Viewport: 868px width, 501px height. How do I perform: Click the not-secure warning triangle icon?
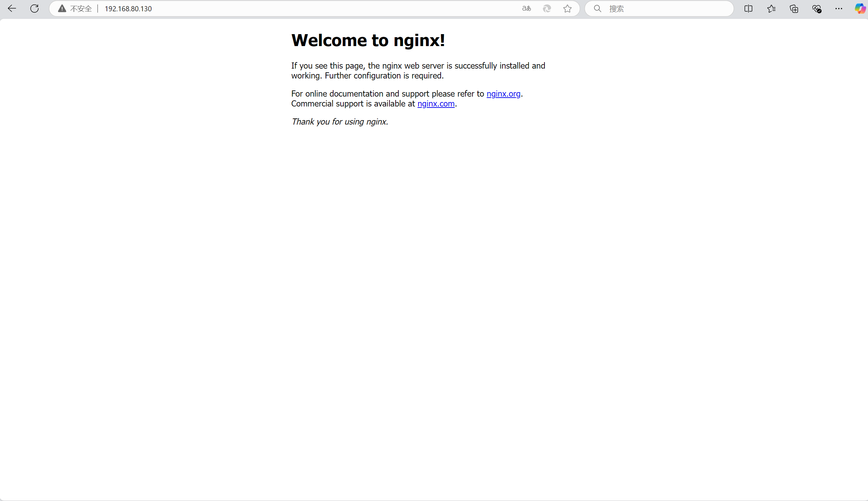62,9
